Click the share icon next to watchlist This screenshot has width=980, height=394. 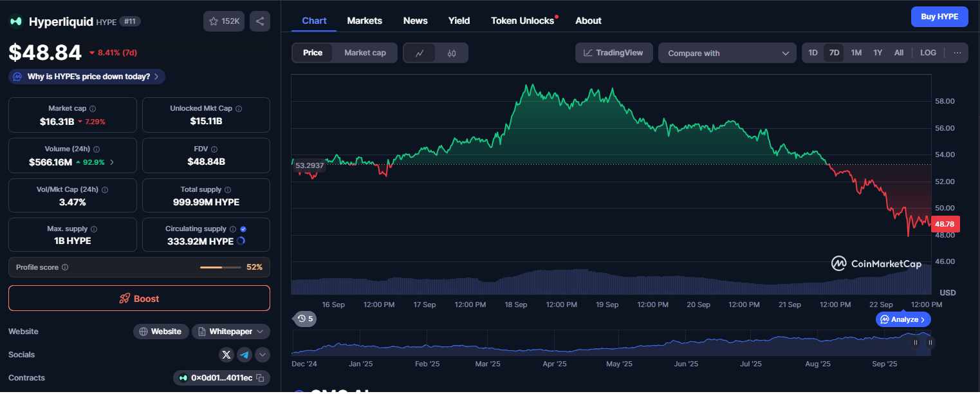point(260,21)
